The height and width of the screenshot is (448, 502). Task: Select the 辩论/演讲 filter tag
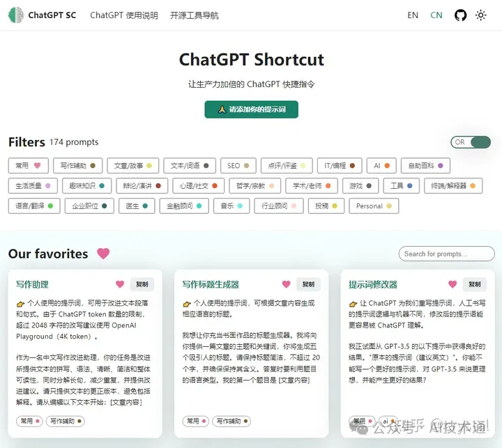click(x=142, y=185)
